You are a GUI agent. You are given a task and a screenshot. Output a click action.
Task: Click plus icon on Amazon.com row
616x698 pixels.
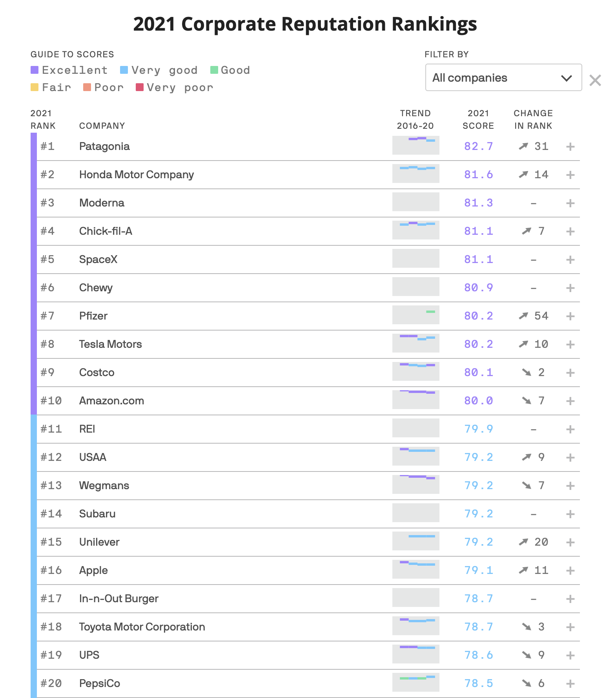click(x=570, y=401)
